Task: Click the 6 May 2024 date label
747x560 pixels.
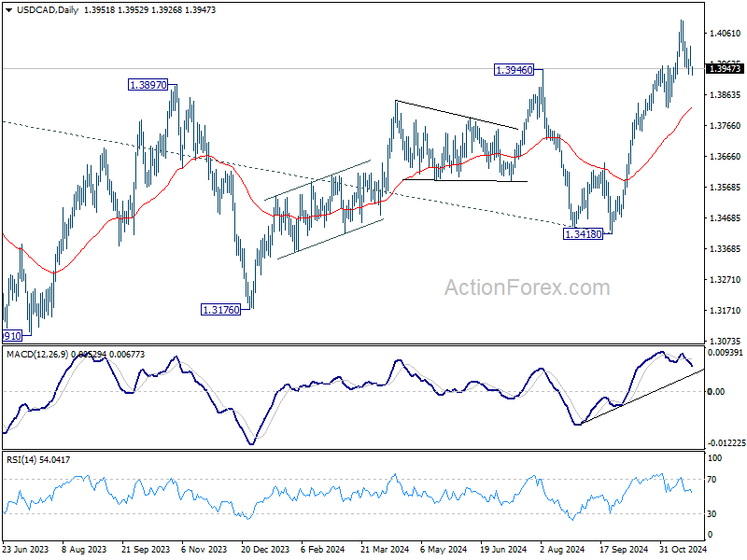Action: [x=444, y=549]
